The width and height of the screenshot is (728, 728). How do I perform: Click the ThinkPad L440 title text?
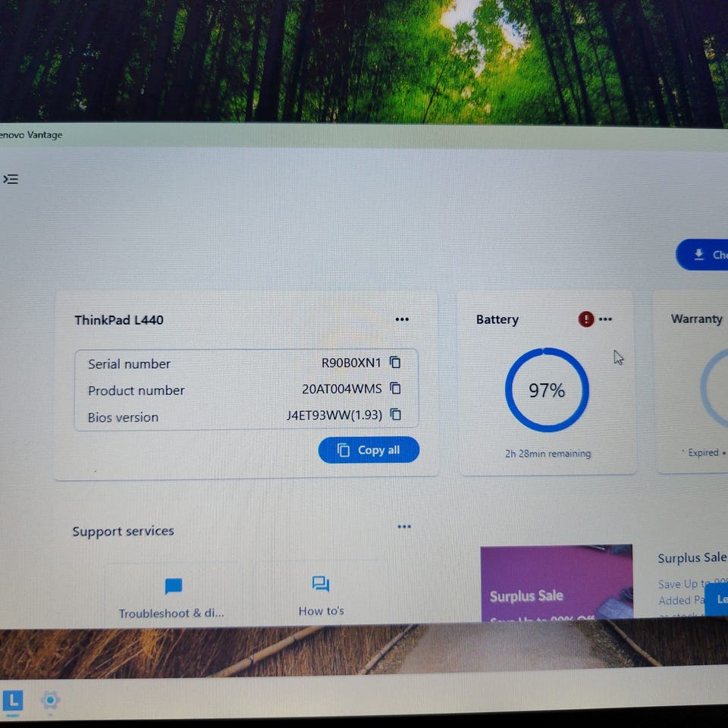click(x=119, y=320)
